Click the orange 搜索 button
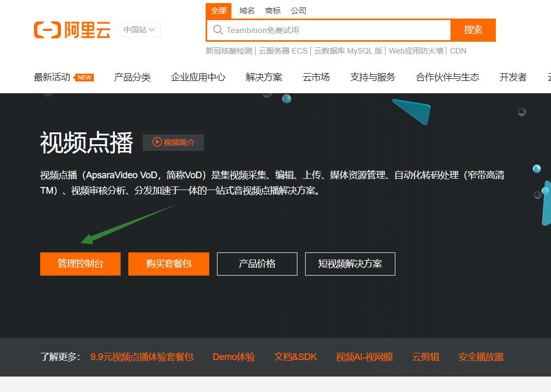This screenshot has width=551, height=392. pos(473,30)
